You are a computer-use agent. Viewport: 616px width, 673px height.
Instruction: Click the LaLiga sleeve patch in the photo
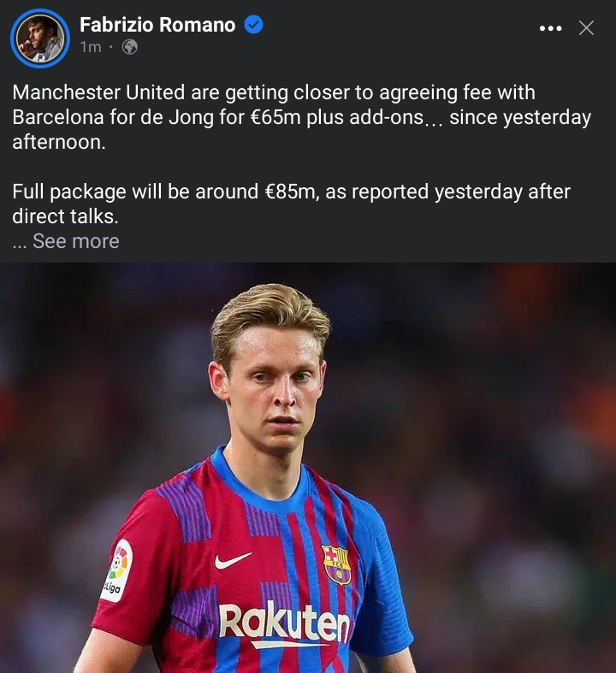[x=116, y=570]
